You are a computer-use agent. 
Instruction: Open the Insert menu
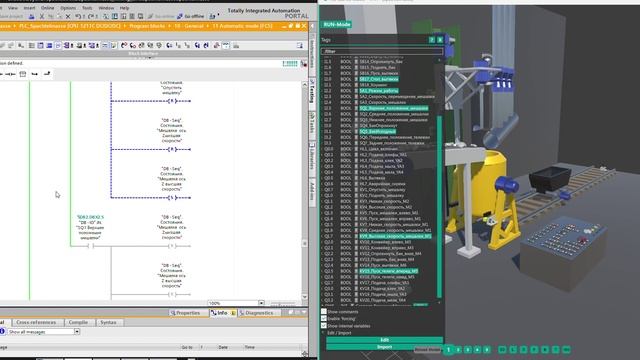point(29,8)
